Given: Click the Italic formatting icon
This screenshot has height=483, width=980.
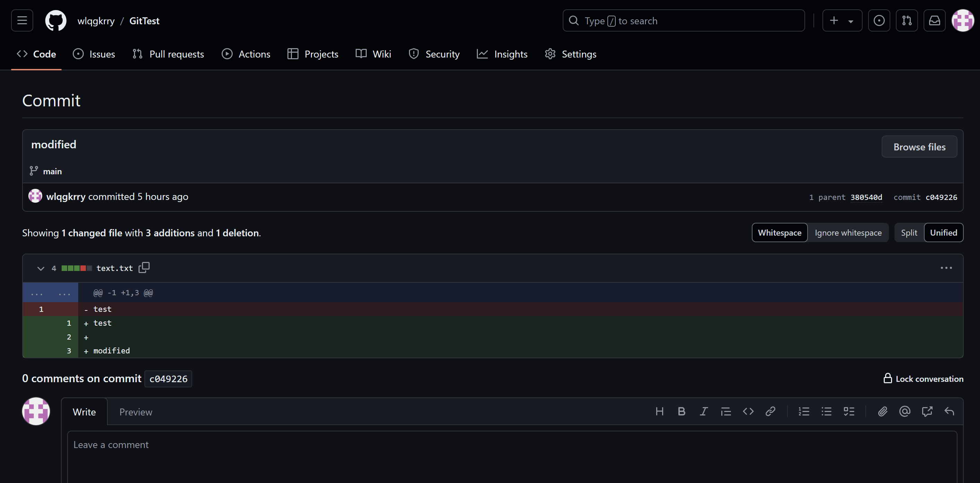Looking at the screenshot, I should pos(703,411).
